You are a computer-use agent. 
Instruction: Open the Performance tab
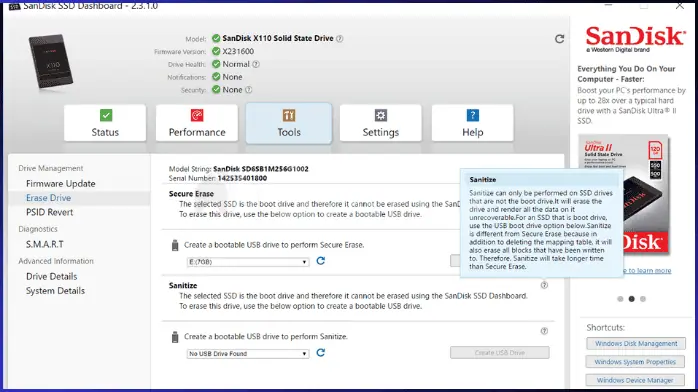click(197, 123)
